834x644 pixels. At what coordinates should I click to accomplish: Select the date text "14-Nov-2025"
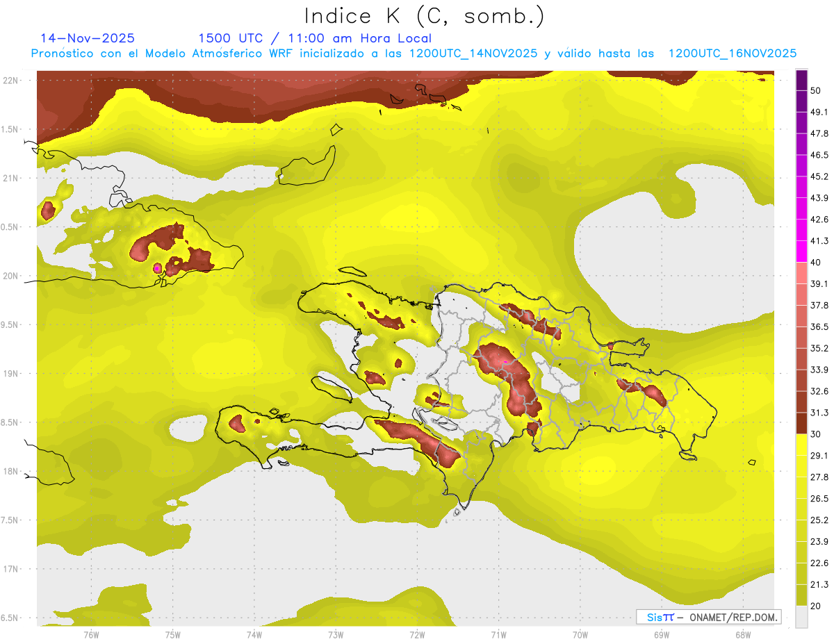pos(88,38)
